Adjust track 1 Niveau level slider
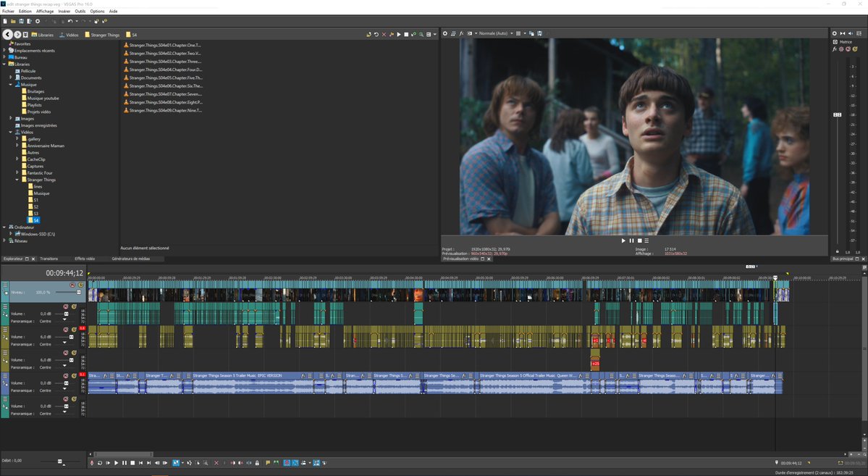The image size is (868, 476). 79,292
